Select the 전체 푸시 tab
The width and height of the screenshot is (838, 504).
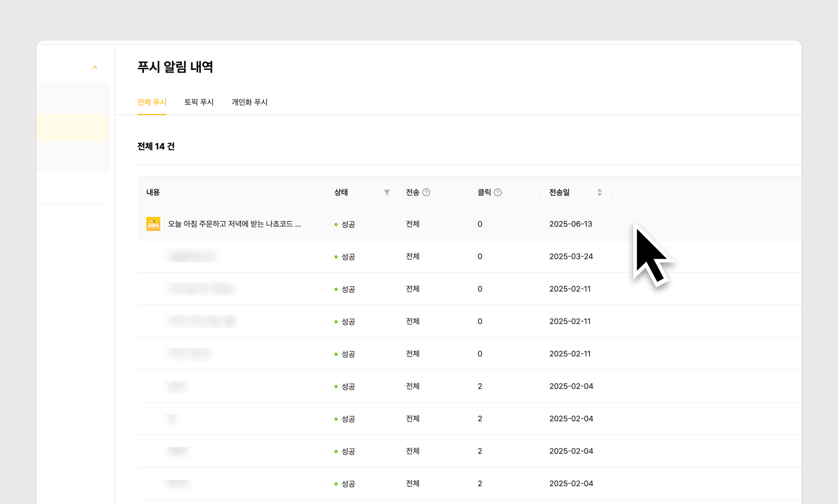152,102
